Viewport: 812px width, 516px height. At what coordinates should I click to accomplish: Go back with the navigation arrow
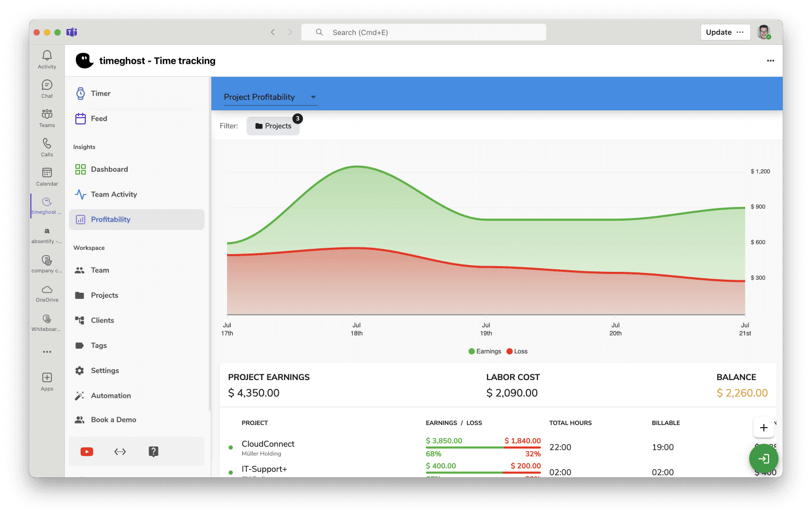[273, 32]
